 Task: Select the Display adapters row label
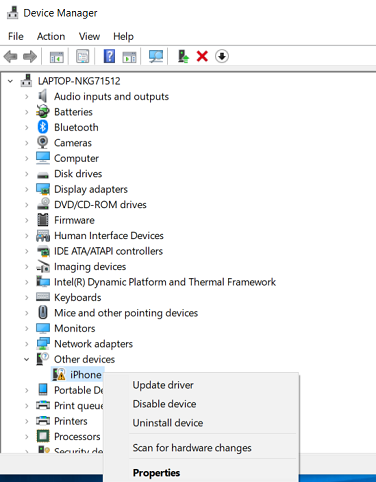pyautogui.click(x=91, y=189)
